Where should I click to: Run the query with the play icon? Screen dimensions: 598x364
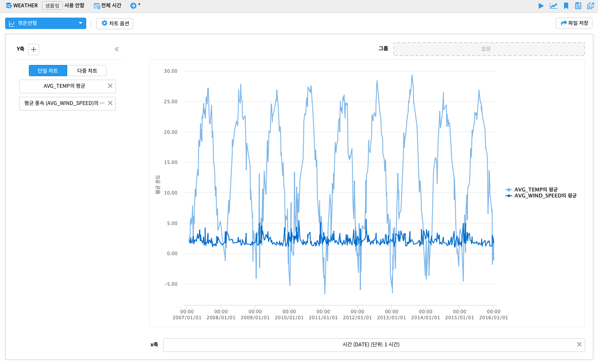pyautogui.click(x=541, y=6)
